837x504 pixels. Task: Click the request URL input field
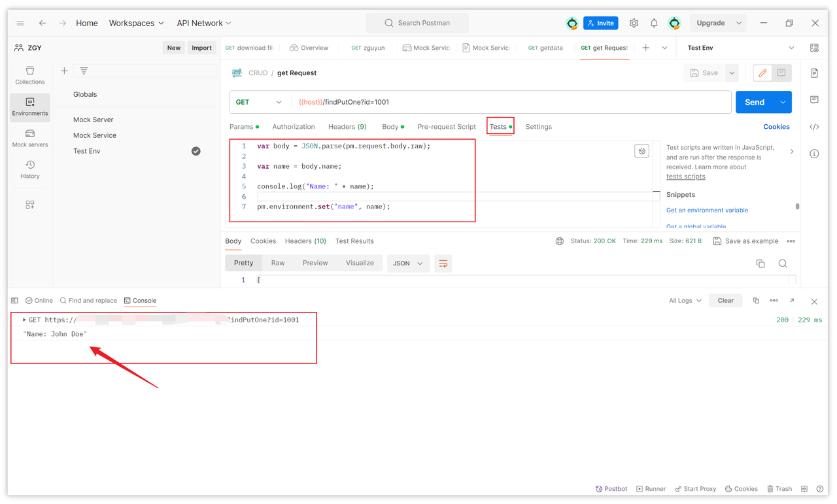coord(512,102)
